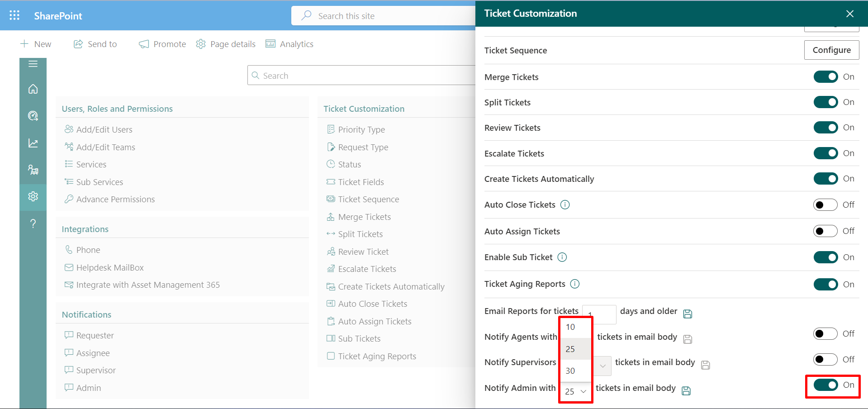Click the hamburger menu icon in sidebar

point(33,64)
